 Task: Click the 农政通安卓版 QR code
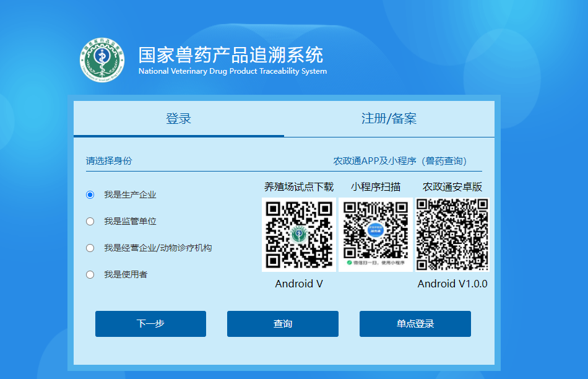(x=452, y=234)
